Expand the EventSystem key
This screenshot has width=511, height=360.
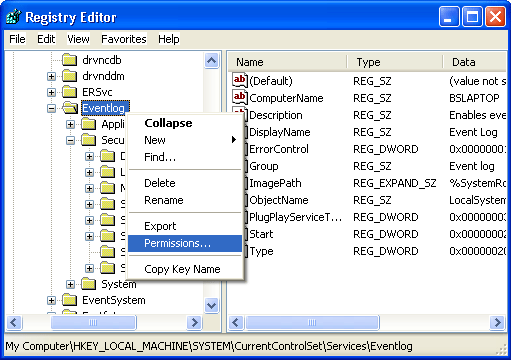(51, 300)
